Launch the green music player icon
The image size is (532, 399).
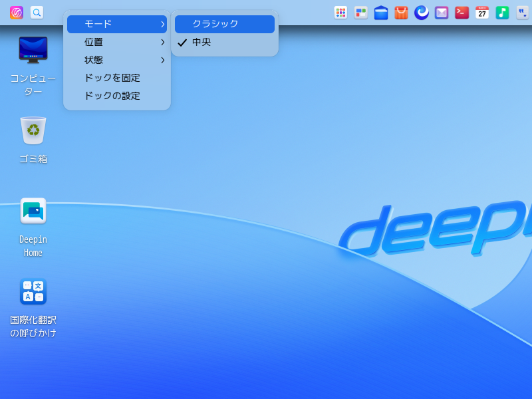[502, 13]
